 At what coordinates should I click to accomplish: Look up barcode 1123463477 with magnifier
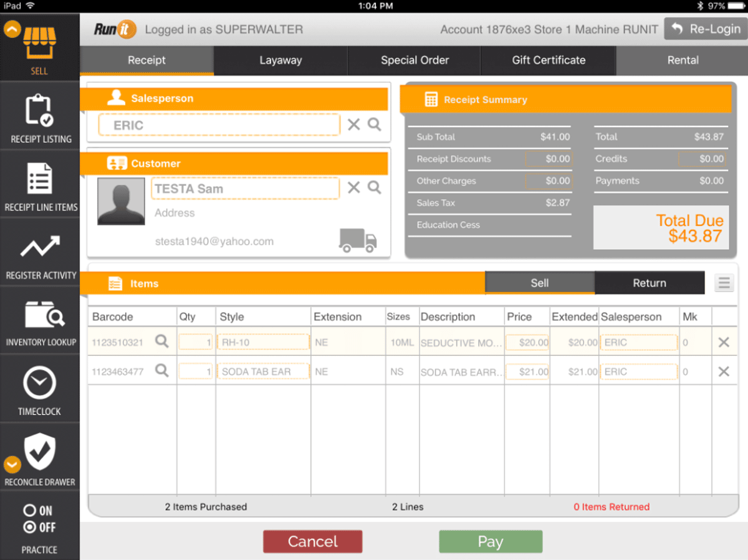pyautogui.click(x=162, y=371)
